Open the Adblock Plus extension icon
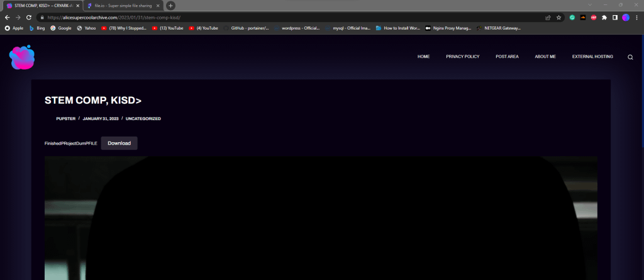The width and height of the screenshot is (644, 280). tap(593, 18)
